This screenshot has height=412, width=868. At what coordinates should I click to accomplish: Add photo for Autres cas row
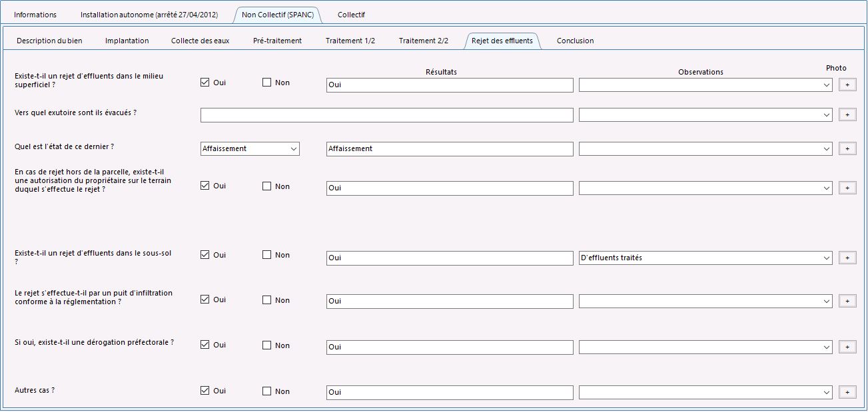(x=847, y=392)
